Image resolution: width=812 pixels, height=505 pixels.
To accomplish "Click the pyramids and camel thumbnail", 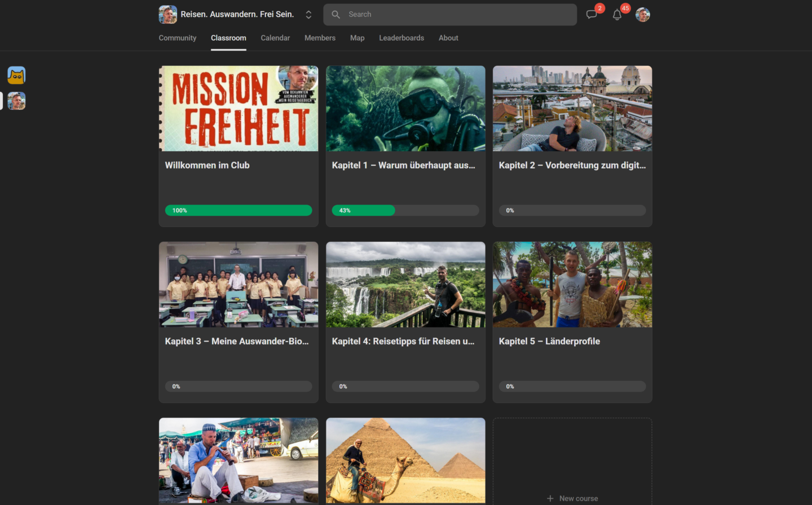I will click(x=405, y=460).
